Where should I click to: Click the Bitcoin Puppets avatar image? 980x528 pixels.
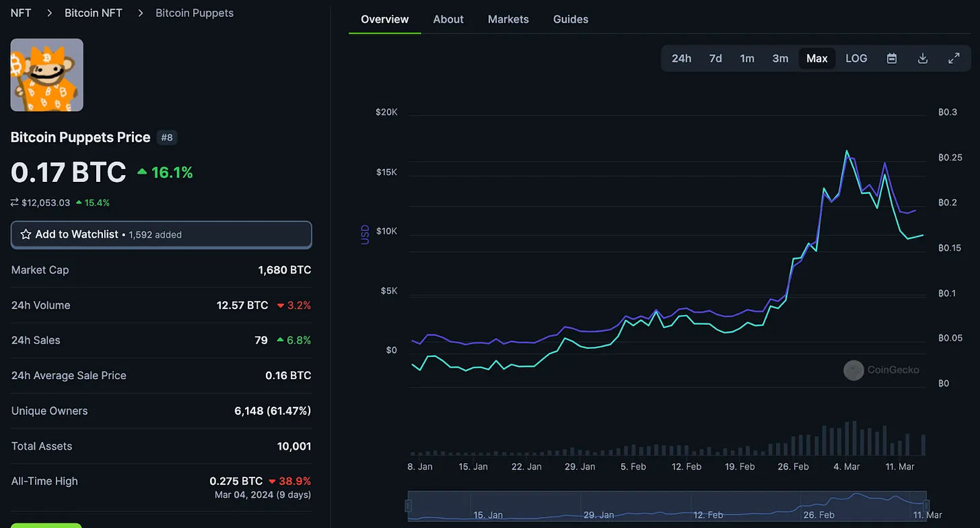point(47,75)
